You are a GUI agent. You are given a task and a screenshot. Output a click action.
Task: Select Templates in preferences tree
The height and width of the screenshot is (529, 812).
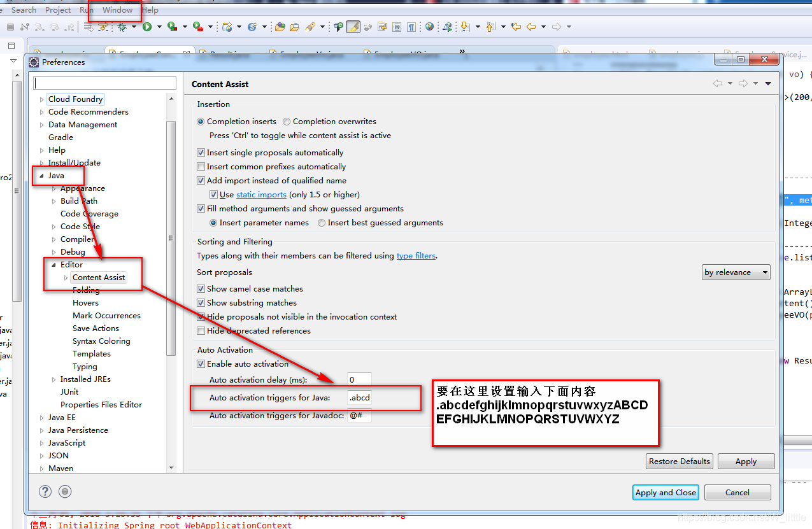[x=92, y=354]
